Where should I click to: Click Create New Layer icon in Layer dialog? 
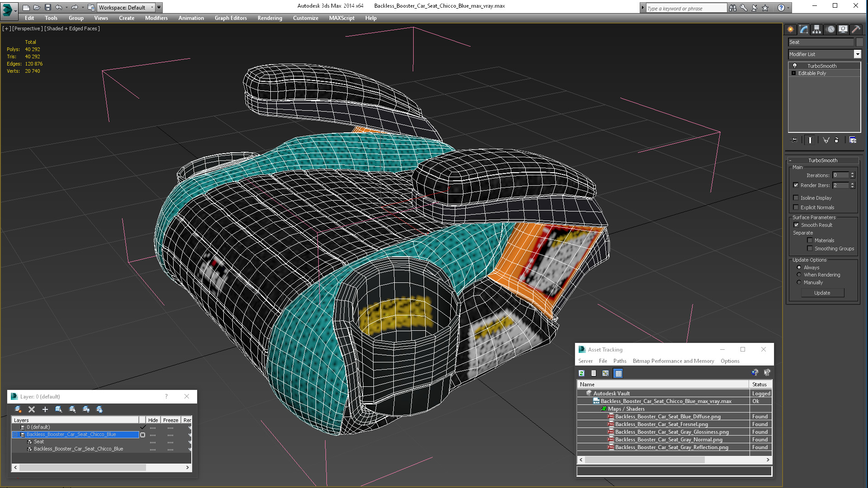tap(18, 409)
